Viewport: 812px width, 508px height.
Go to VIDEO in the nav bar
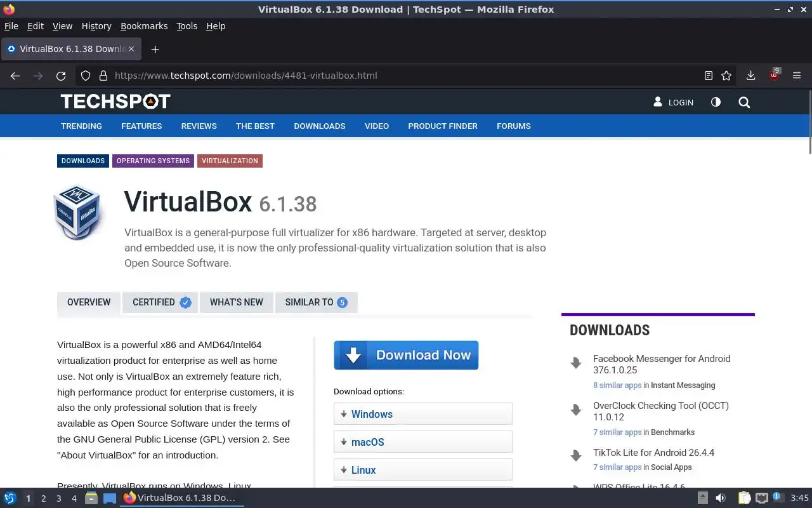click(377, 126)
